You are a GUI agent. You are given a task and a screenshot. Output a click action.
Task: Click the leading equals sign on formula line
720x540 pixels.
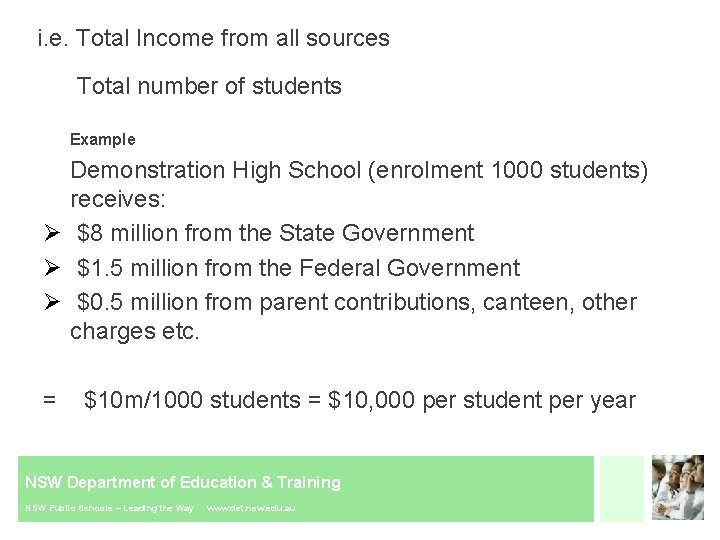[x=49, y=399]
